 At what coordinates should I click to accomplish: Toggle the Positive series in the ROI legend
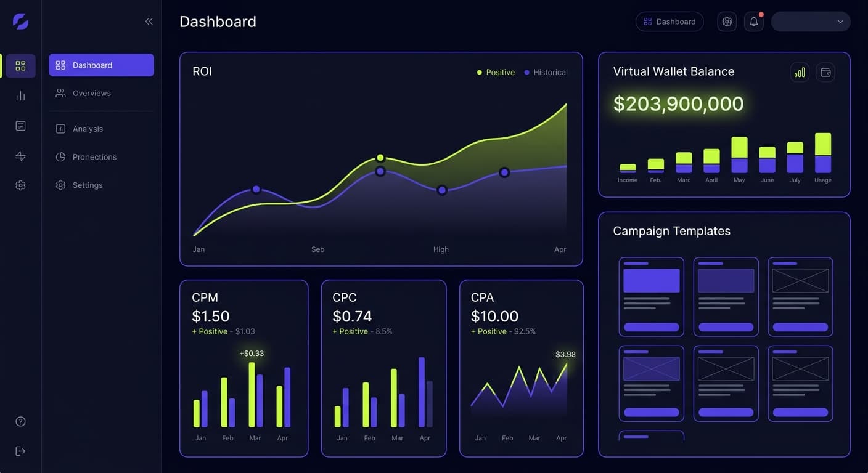coord(496,72)
